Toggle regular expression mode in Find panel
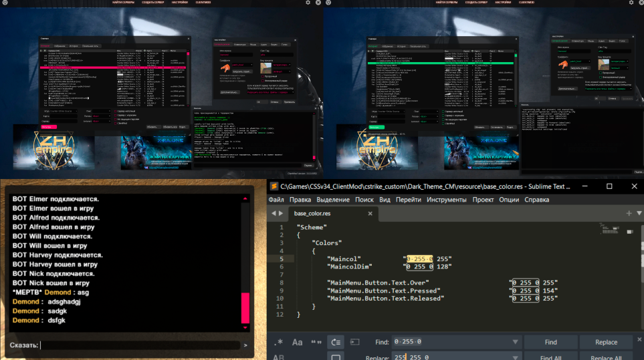The height and width of the screenshot is (360, 644). coord(279,342)
